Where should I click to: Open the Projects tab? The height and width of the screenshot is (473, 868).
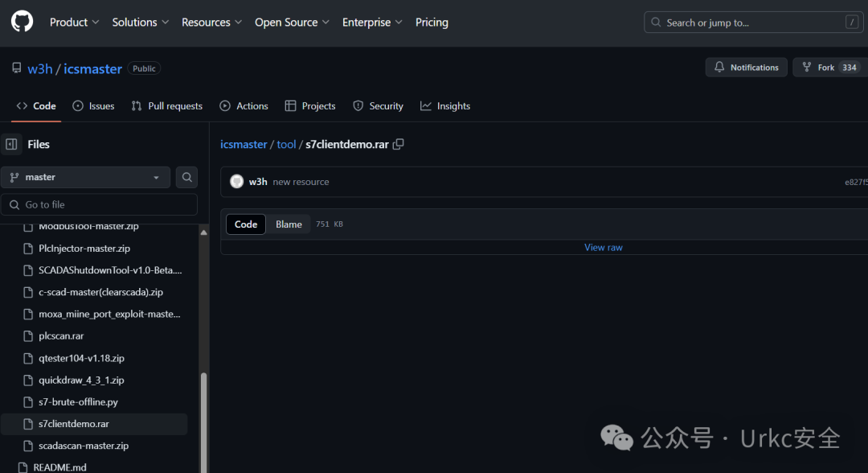point(310,106)
